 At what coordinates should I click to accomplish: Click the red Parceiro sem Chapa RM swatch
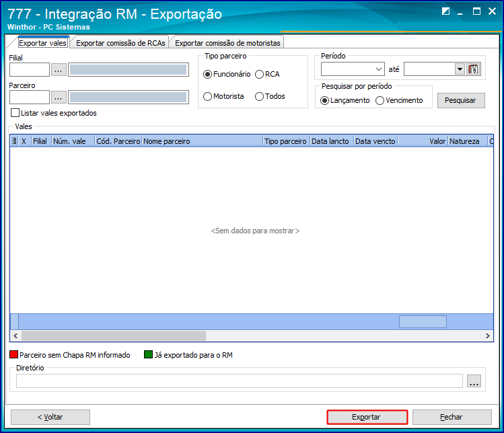14,354
